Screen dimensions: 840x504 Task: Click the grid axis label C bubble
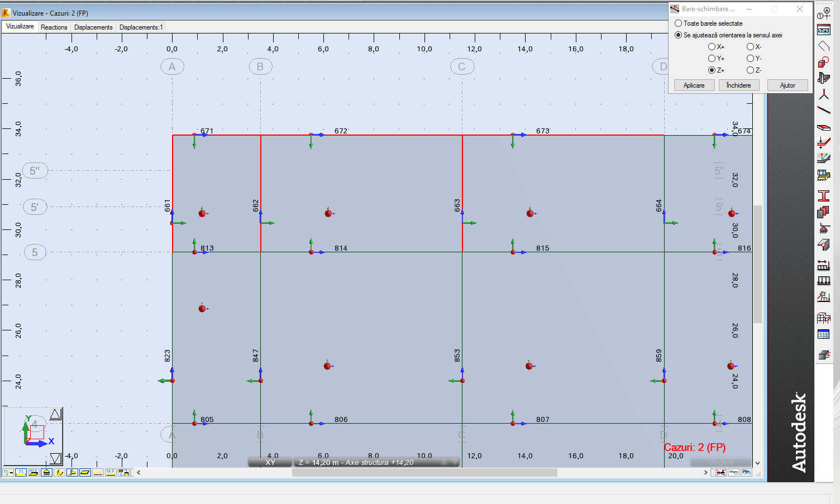462,67
